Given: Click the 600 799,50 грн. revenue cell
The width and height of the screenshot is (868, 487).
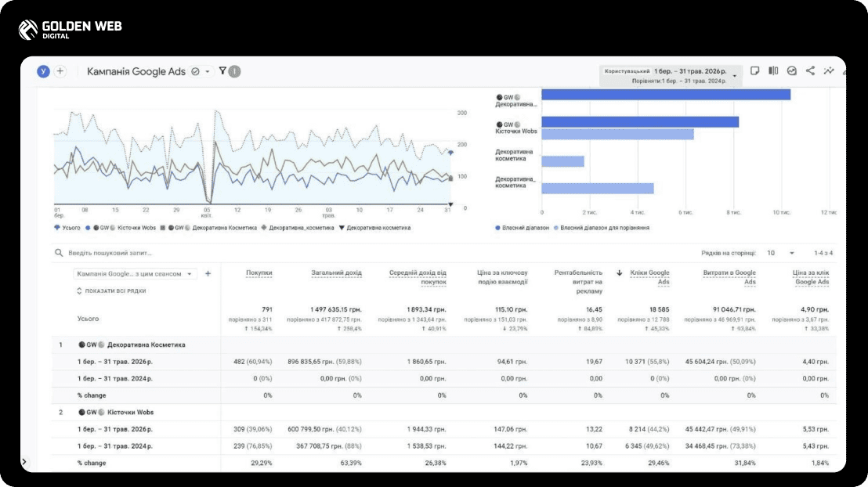Looking at the screenshot, I should point(324,429).
